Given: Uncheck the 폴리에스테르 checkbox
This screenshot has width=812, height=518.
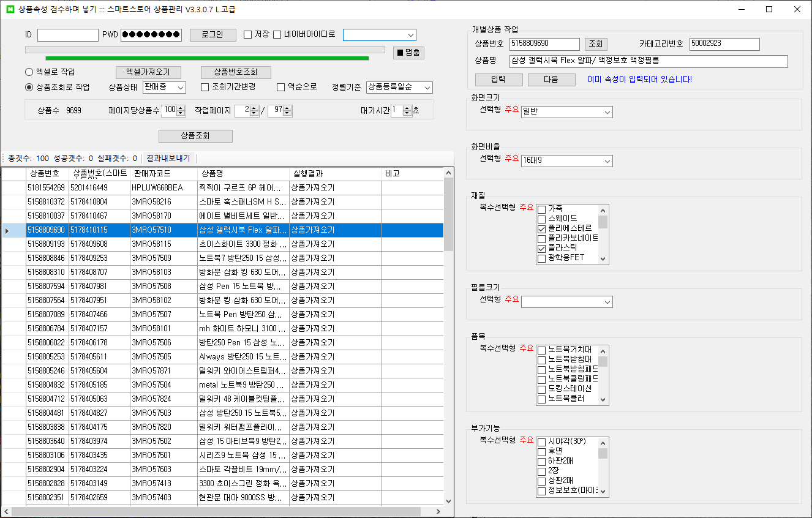Looking at the screenshot, I should coord(541,229).
